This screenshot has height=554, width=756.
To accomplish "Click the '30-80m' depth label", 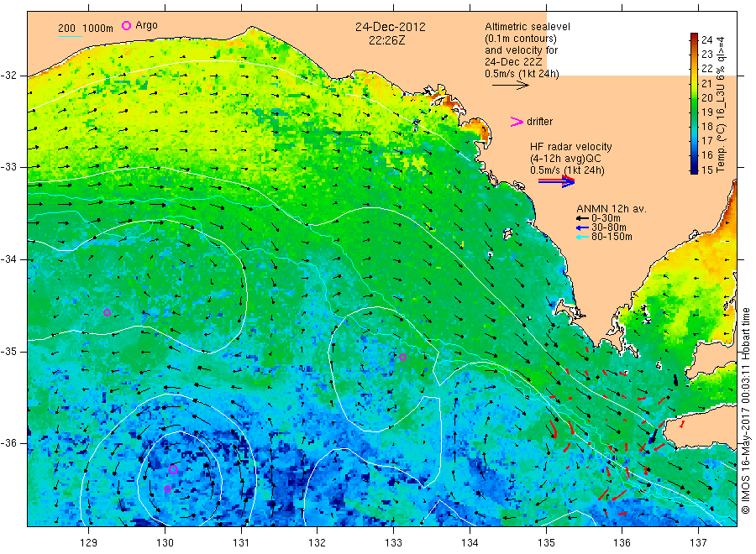I will click(609, 227).
